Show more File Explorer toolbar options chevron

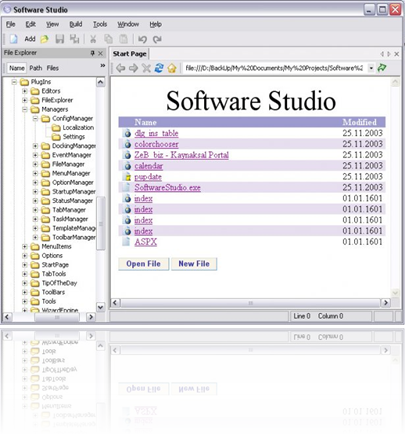(x=103, y=66)
